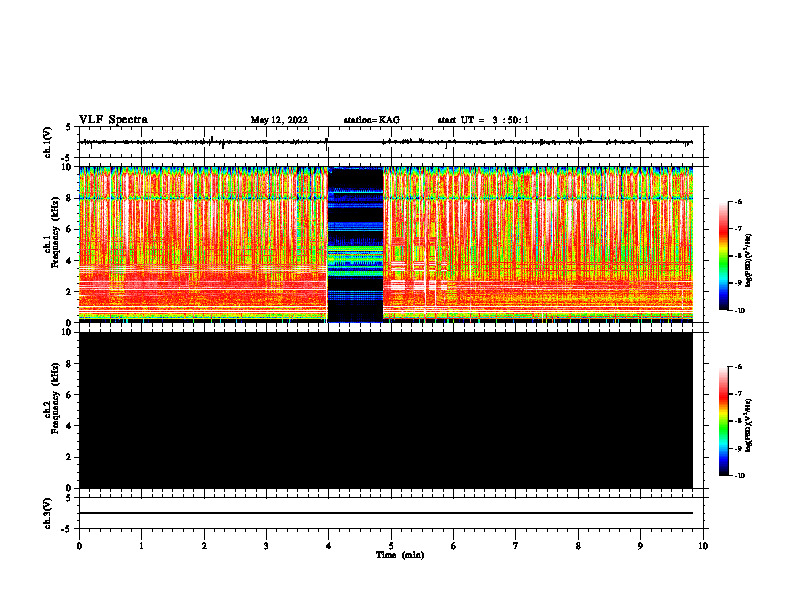Click the ch.2 color bar "log(PSD)" label

point(750,426)
